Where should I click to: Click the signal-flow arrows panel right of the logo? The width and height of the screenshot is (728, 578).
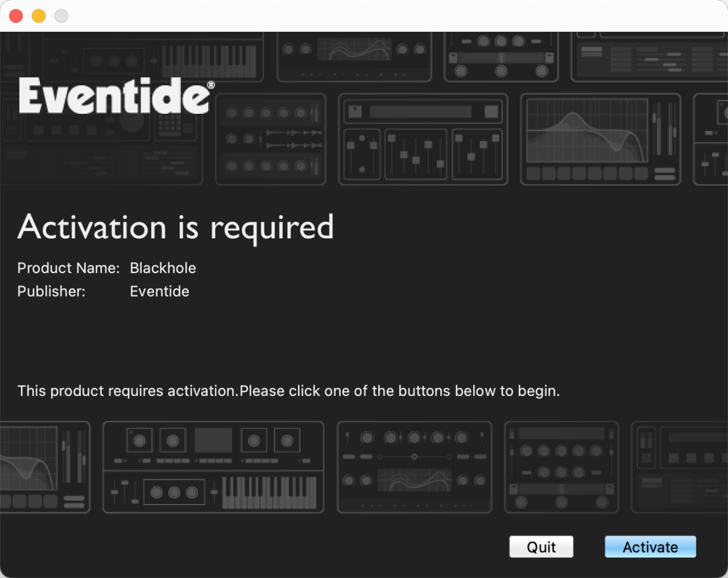270,139
